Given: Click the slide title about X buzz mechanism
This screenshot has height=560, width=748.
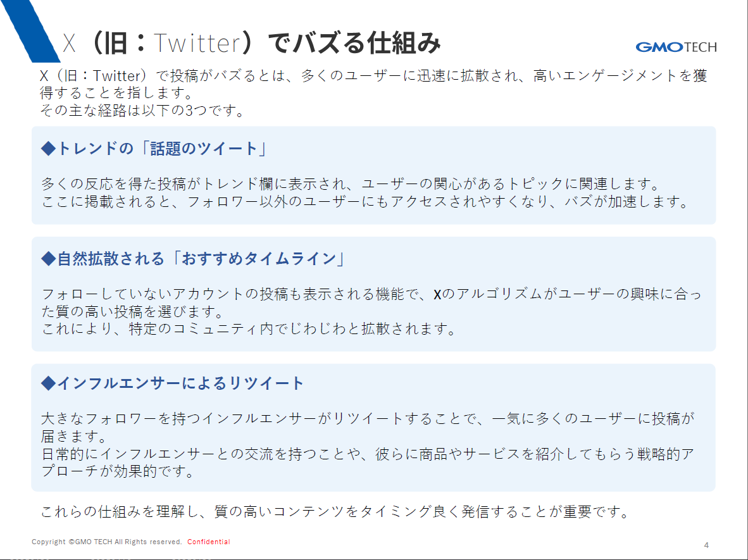Looking at the screenshot, I should click(252, 43).
